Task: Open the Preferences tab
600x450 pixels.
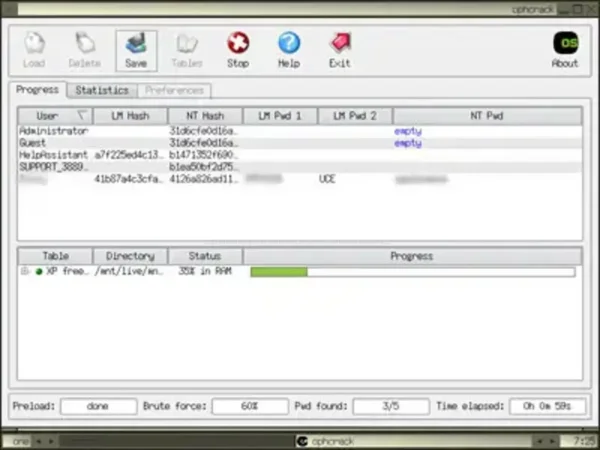Action: (174, 90)
